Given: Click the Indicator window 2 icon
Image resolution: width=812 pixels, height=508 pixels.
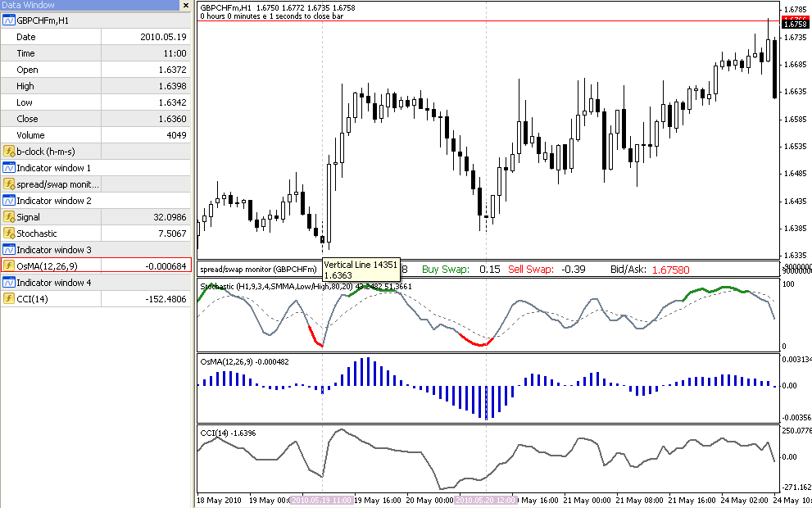Looking at the screenshot, I should pos(9,201).
